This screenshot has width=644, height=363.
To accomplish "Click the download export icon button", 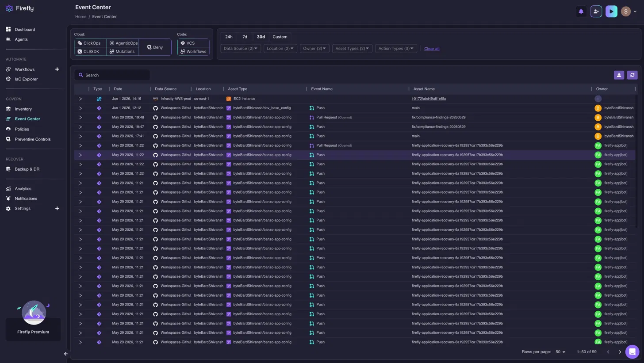I will 619,75.
